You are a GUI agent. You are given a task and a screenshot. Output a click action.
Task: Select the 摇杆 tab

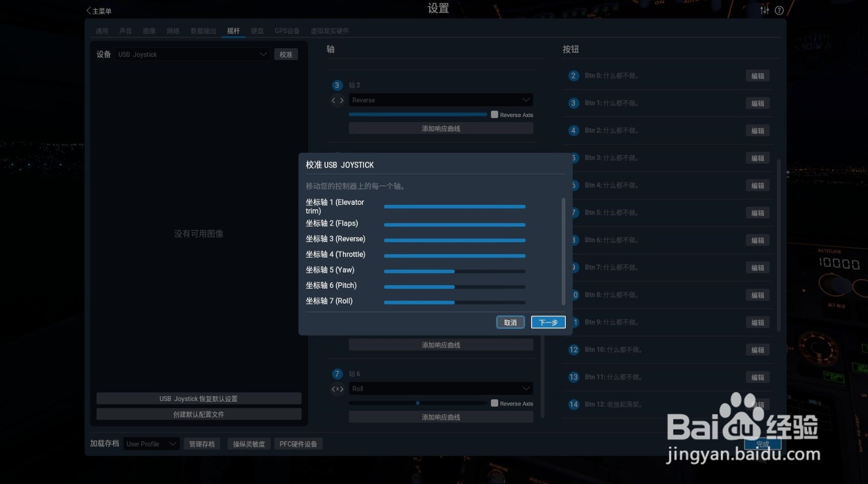pos(233,31)
